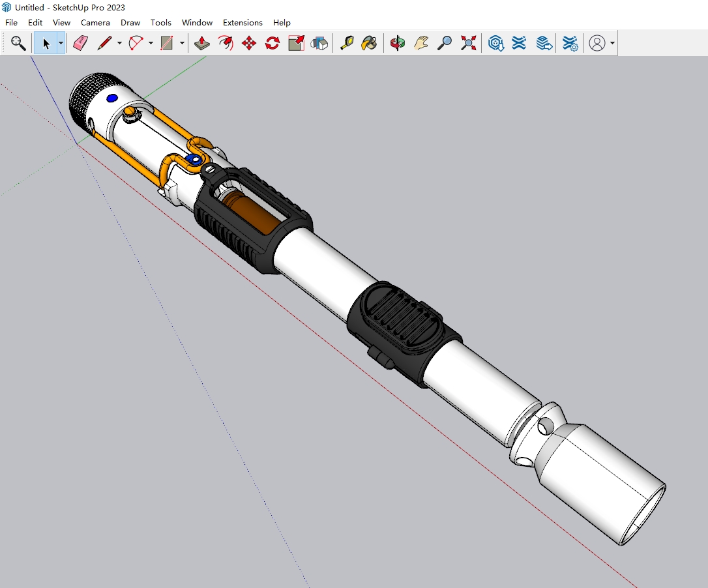Image resolution: width=708 pixels, height=588 pixels.
Task: Open the File menu
Action: [11, 23]
